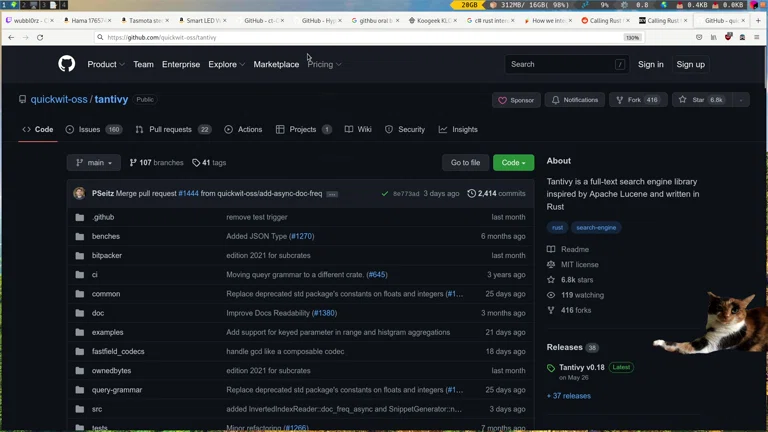Expand the Product menu in header

pyautogui.click(x=105, y=64)
